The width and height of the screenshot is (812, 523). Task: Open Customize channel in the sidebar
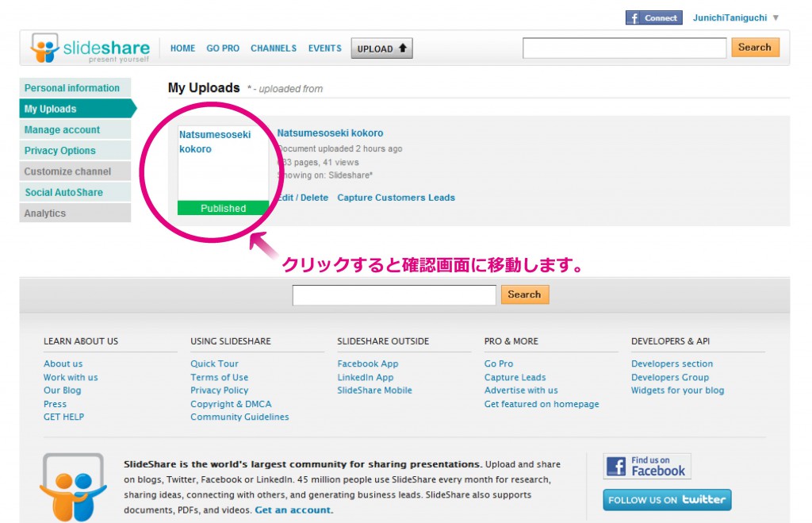click(75, 171)
